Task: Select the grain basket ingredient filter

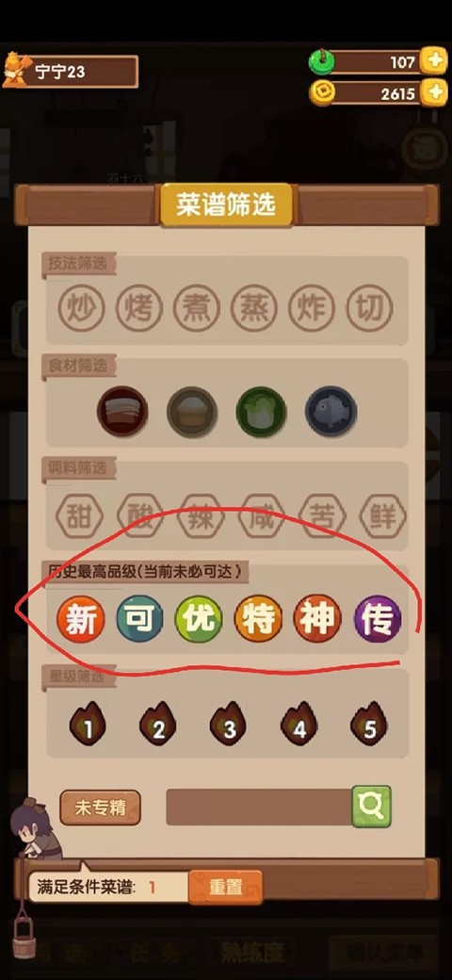Action: [192, 412]
